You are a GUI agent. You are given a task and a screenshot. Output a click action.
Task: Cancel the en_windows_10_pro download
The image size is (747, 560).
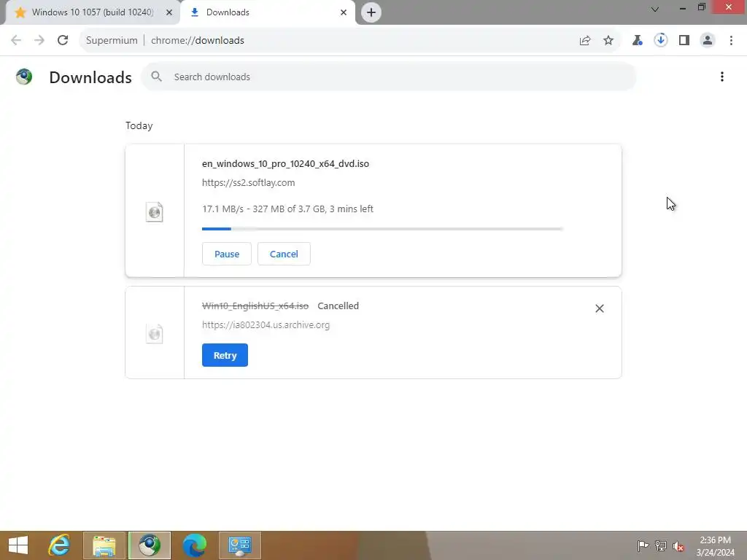tap(284, 254)
